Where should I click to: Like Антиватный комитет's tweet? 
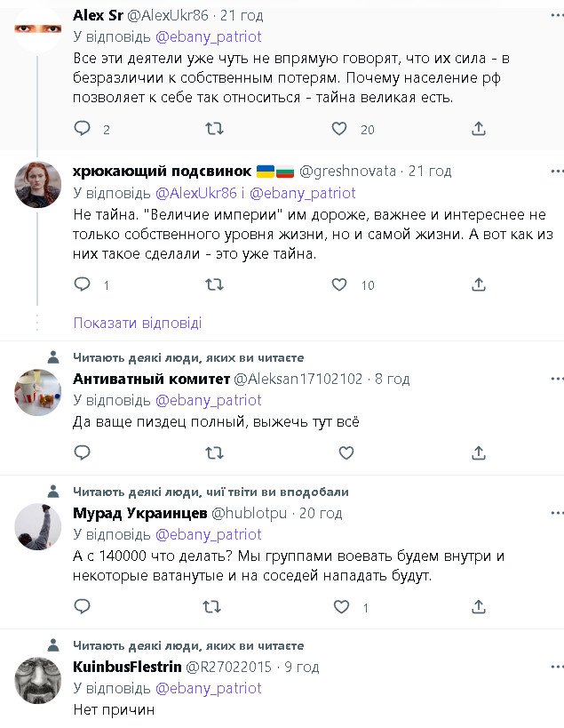tap(346, 452)
